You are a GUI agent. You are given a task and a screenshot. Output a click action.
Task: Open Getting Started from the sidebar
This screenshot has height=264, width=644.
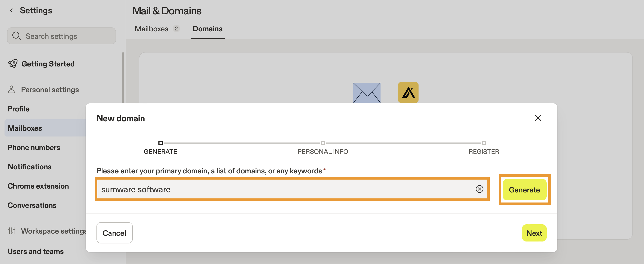click(x=48, y=64)
